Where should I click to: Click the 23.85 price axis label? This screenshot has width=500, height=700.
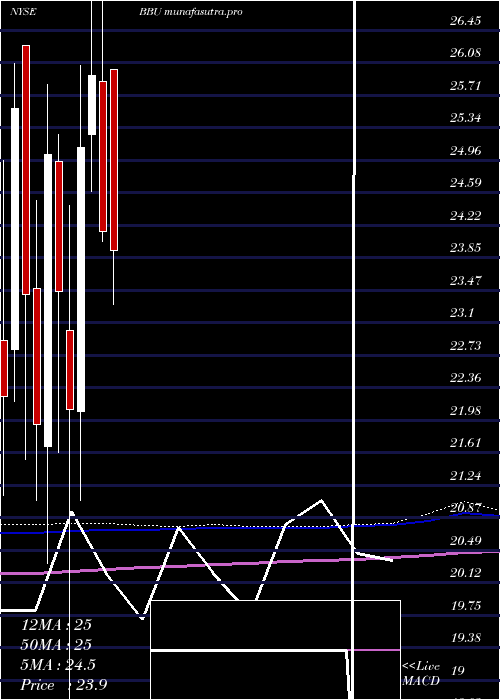pos(465,248)
